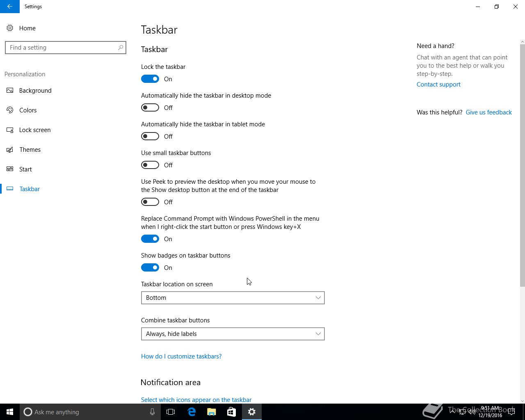Select the Colors palette icon in sidebar

point(10,110)
